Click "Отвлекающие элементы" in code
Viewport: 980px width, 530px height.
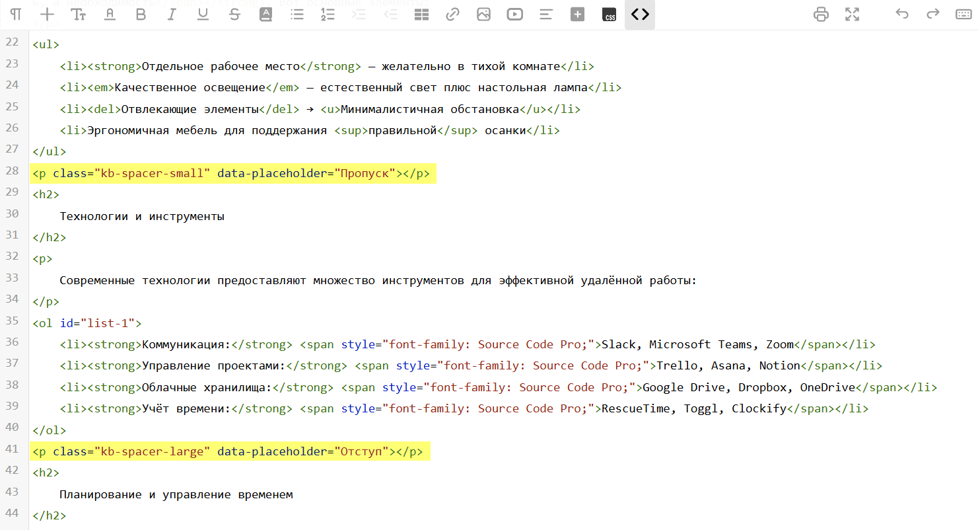pos(188,109)
